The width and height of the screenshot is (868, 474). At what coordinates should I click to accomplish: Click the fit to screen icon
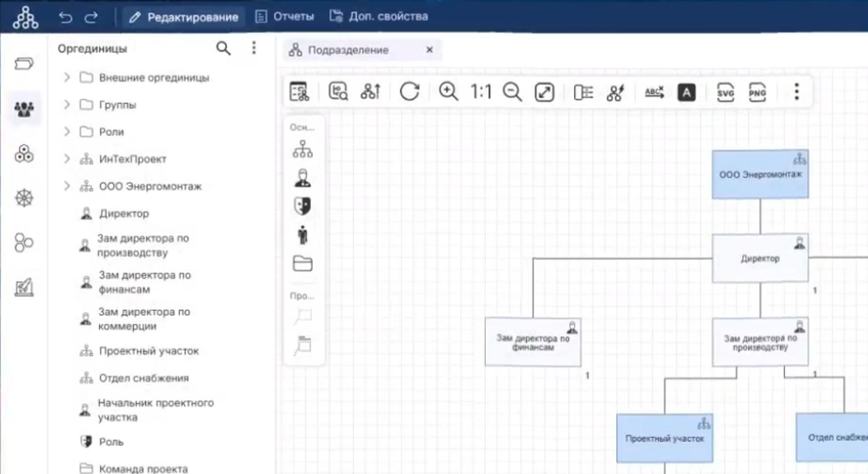tap(544, 92)
